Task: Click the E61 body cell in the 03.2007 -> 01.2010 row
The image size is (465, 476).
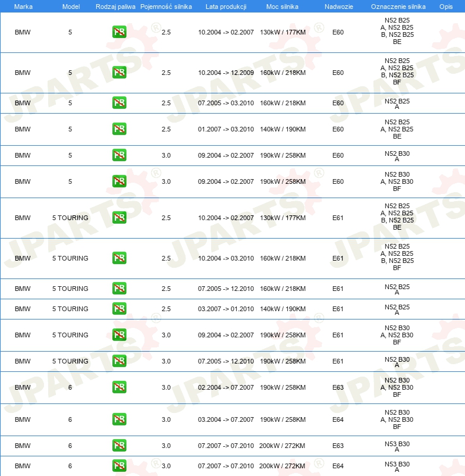Action: tap(338, 309)
